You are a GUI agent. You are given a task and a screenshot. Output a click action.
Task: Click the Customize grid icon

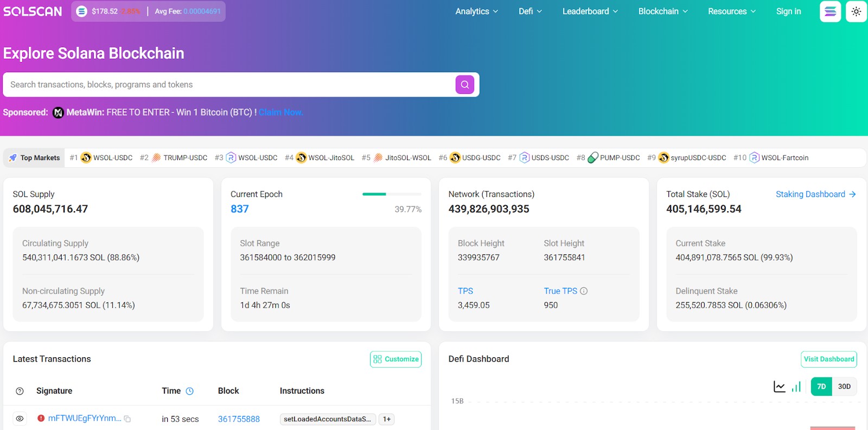(x=378, y=359)
